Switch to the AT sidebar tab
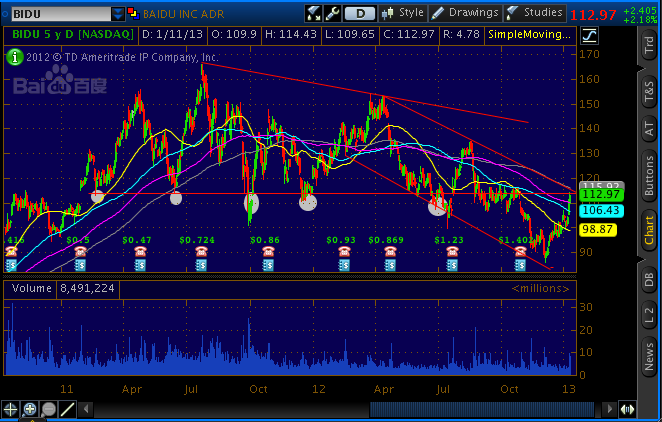 (649, 129)
